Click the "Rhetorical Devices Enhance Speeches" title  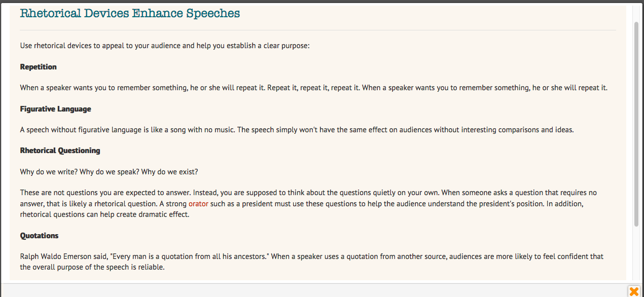coord(130,13)
